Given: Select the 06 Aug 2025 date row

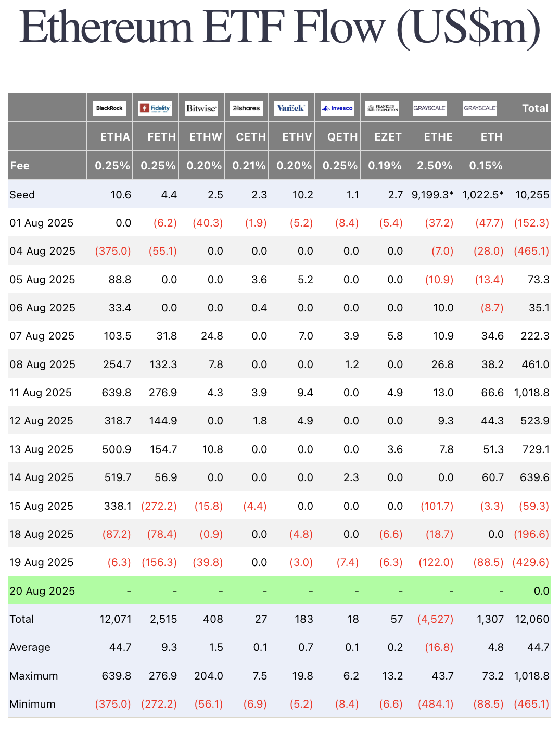Looking at the screenshot, I should (279, 308).
